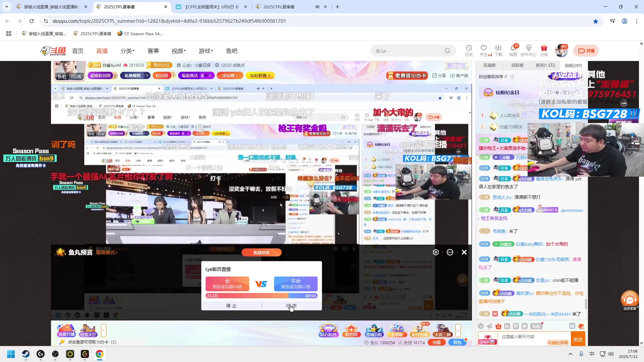Viewport: 644px width, 362px height.
Task: Open the 背包 backpack button
Action: tap(457, 342)
